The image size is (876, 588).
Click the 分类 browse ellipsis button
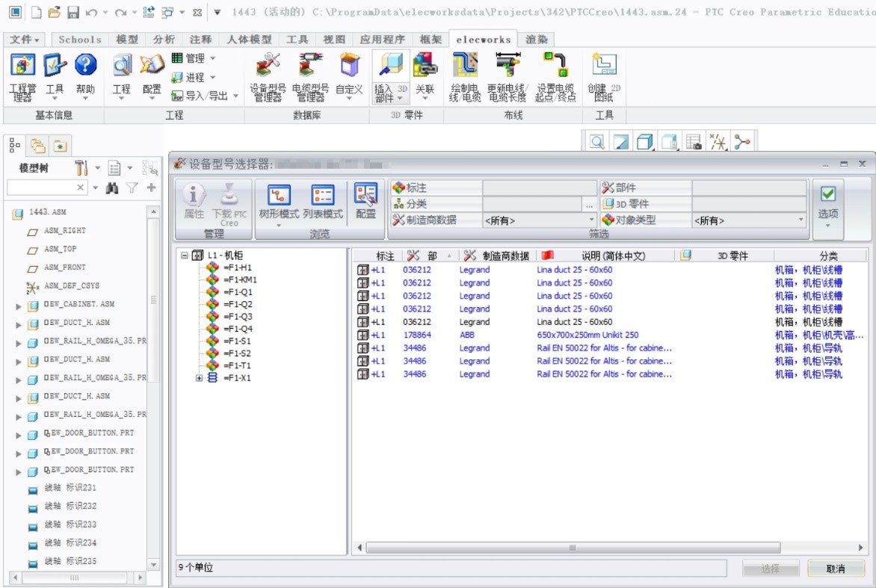click(x=590, y=205)
